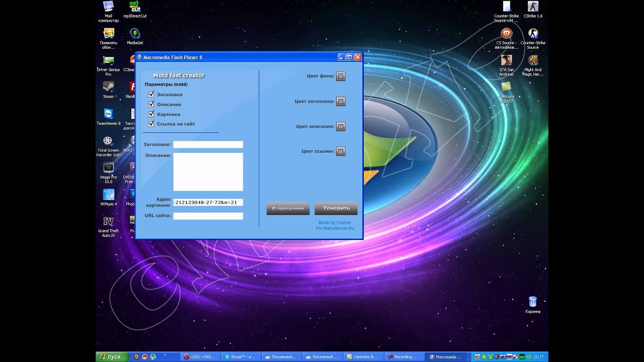The image size is (644, 362).
Task: Click the "For MakeServer.Ru" text
Action: coord(335,228)
